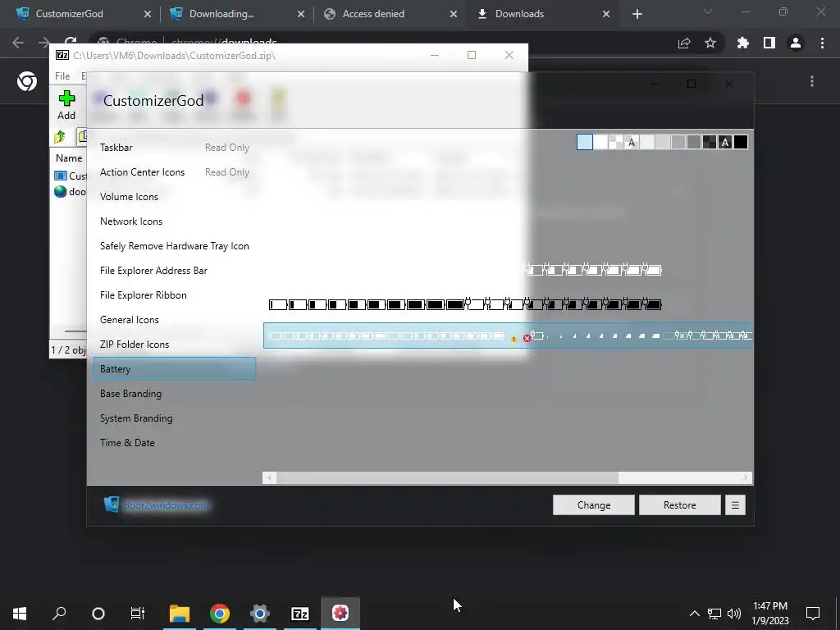Go back in Chrome
The width and height of the screenshot is (840, 630).
click(x=18, y=43)
